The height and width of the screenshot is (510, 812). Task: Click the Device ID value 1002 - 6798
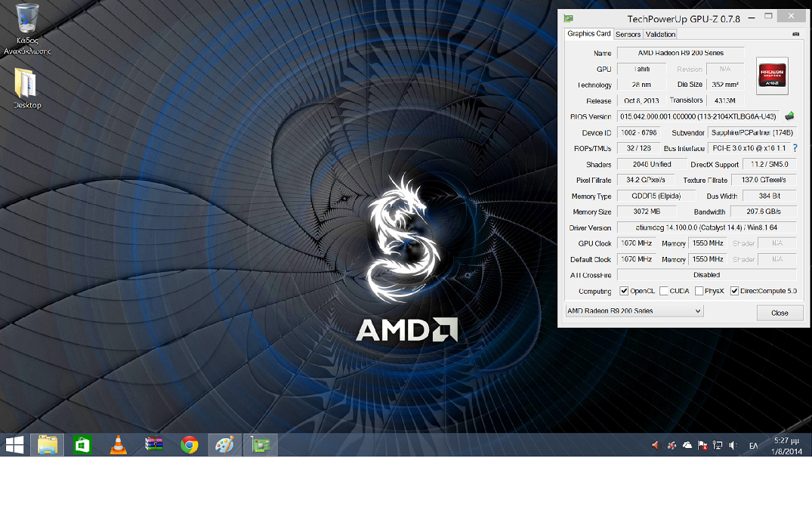coord(638,132)
